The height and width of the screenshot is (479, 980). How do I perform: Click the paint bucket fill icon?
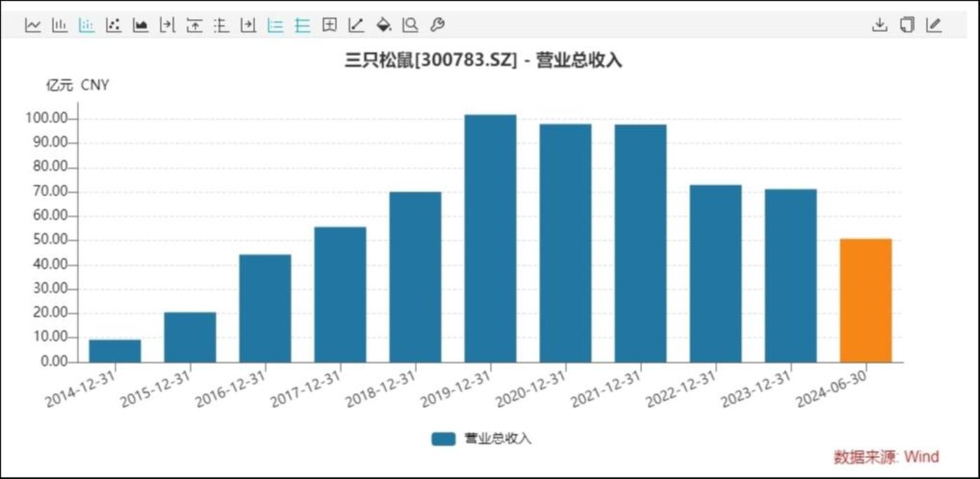pos(383,25)
